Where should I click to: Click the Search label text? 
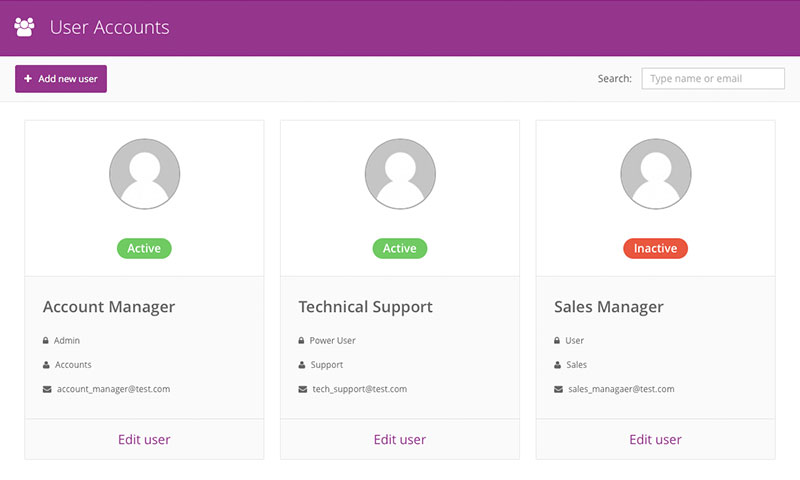pos(615,79)
